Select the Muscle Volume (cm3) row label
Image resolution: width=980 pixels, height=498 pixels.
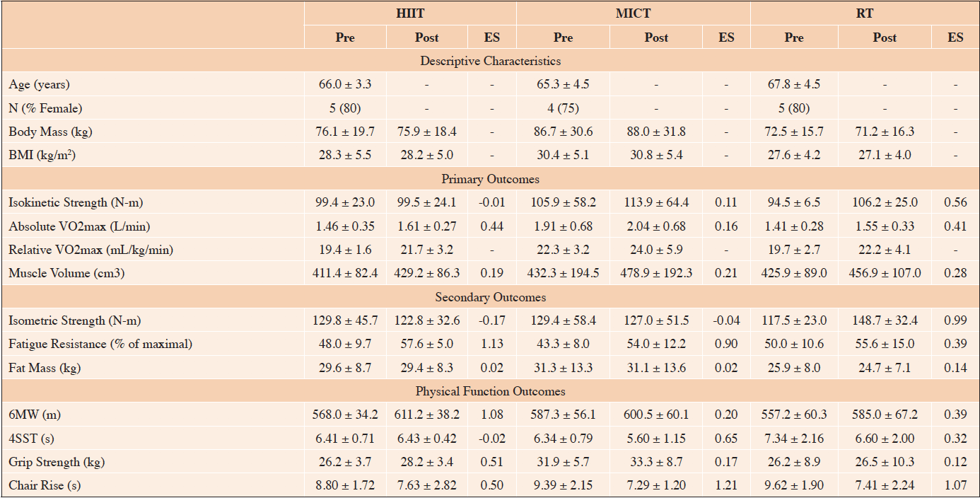coord(66,273)
